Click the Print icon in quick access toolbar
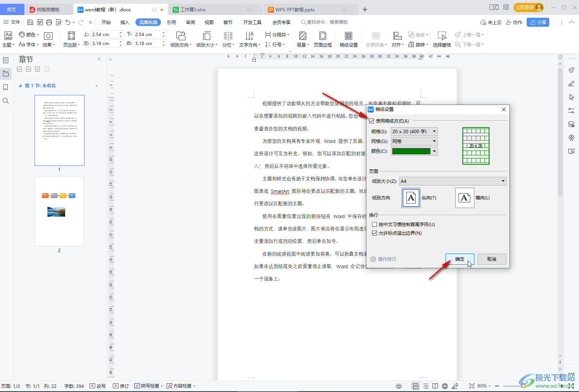 point(49,22)
